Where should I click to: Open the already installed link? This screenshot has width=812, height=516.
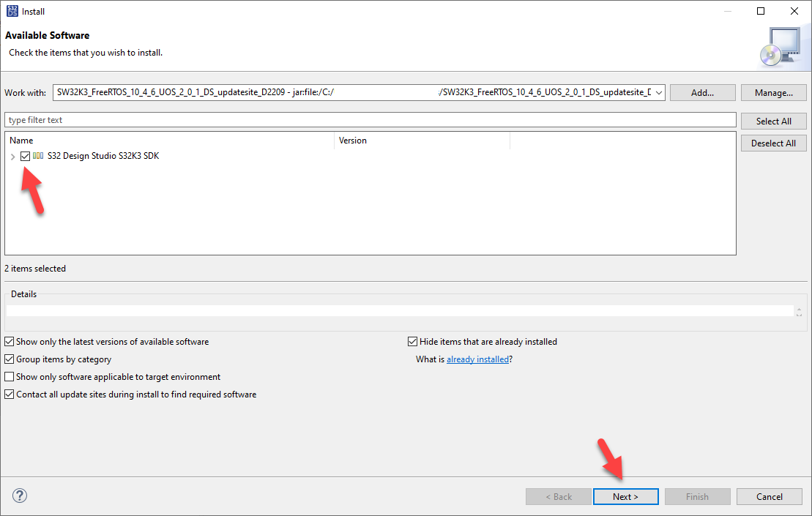click(477, 359)
